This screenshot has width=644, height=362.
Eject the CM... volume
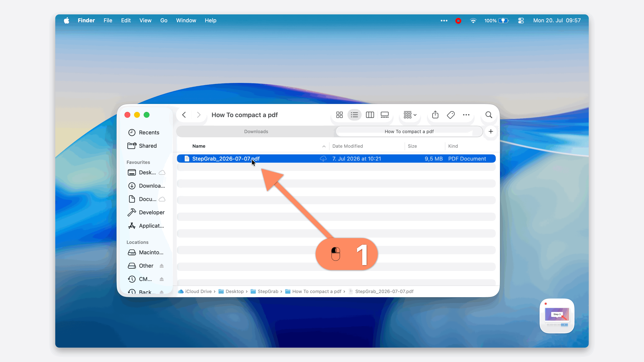pos(161,279)
